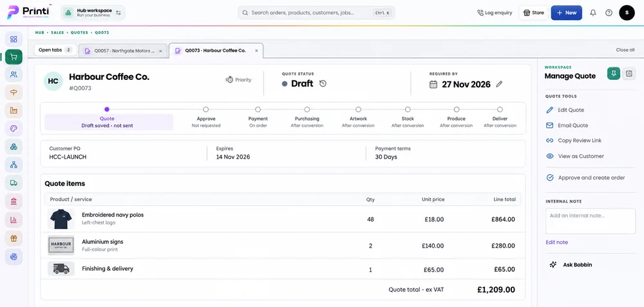Screen dimensions: 644x307
Task: Toggle the Priority flag for the quote
Action: coord(238,80)
